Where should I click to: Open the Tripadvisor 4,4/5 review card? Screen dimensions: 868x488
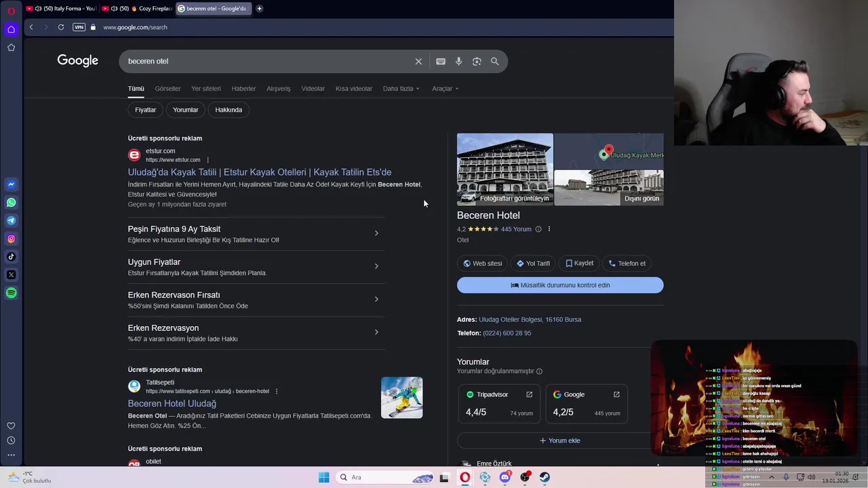[499, 404]
